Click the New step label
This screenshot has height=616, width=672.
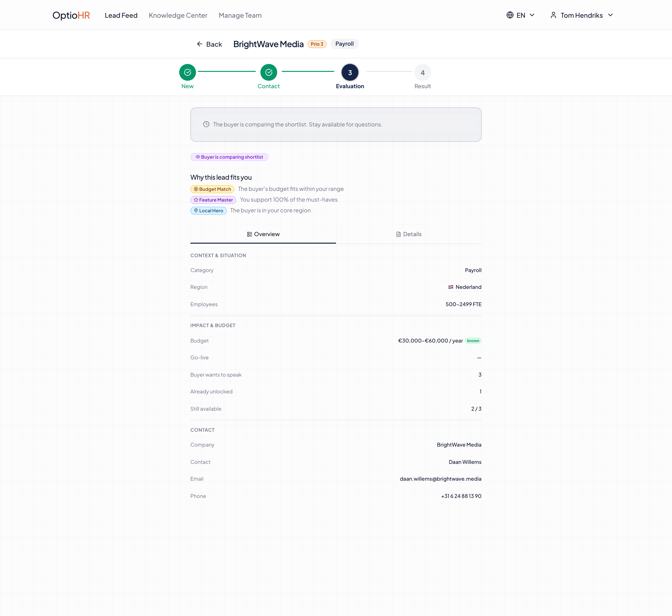point(187,86)
